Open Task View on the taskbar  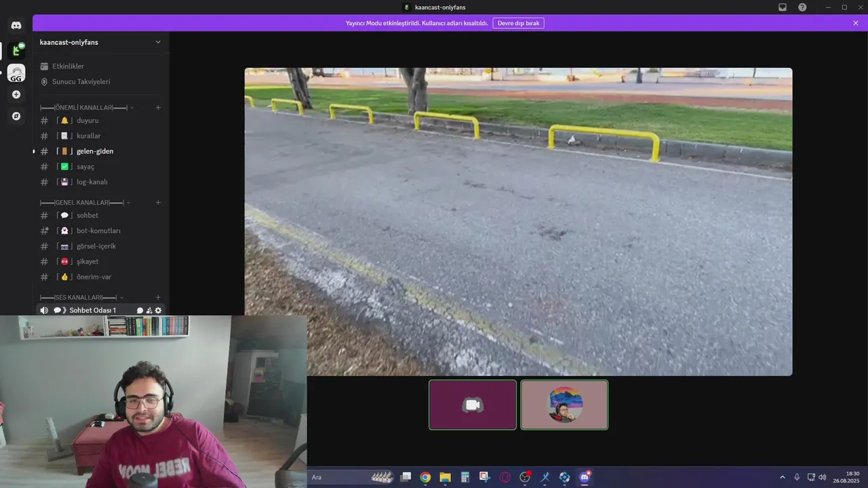click(x=406, y=477)
